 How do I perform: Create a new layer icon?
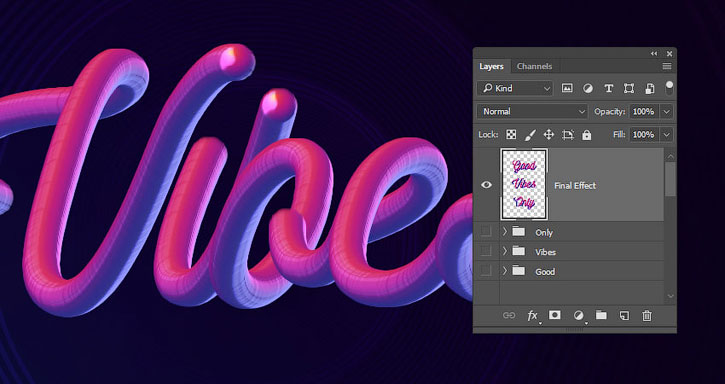click(x=624, y=316)
